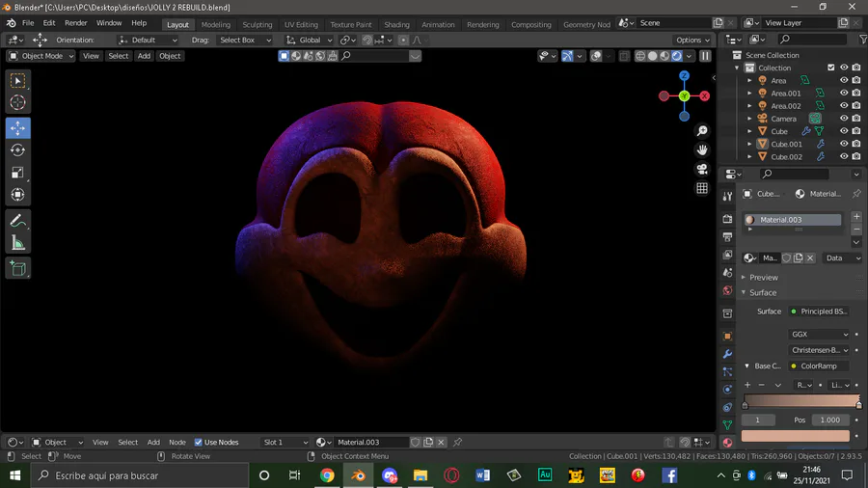Screen dimensions: 868x488
Task: Open the Modifier properties wrench icon
Action: point(727,354)
